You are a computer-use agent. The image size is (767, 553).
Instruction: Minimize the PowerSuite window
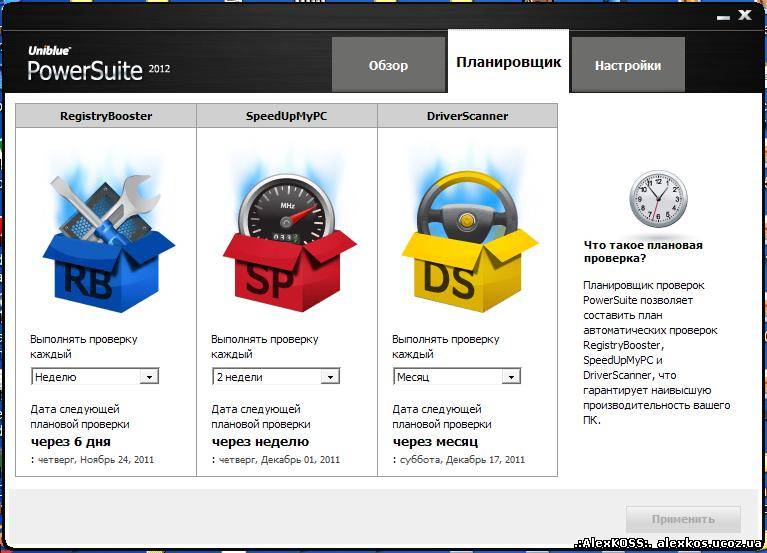723,17
